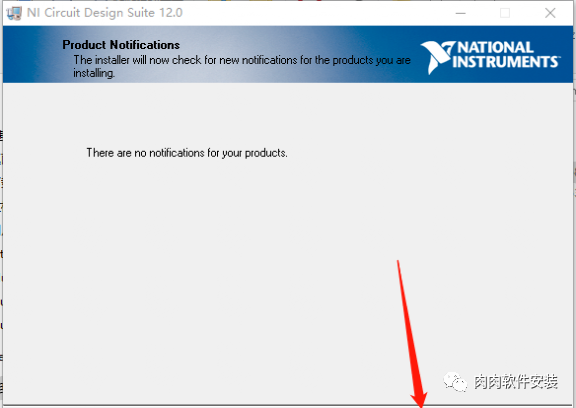This screenshot has width=576, height=408.
Task: Click the 'installer will now check' description text
Action: pos(242,60)
